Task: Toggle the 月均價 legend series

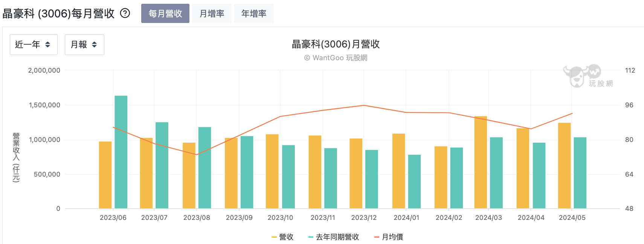Action: point(389,237)
